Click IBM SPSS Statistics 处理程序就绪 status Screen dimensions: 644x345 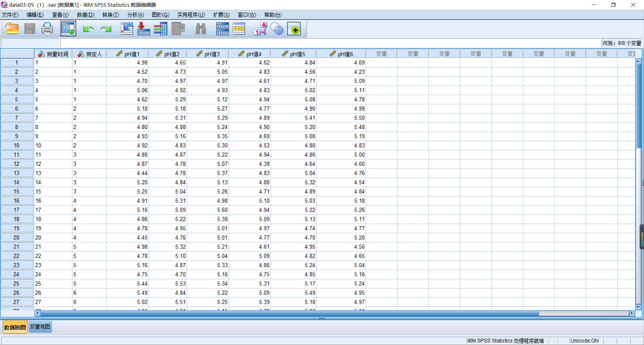tap(505, 341)
